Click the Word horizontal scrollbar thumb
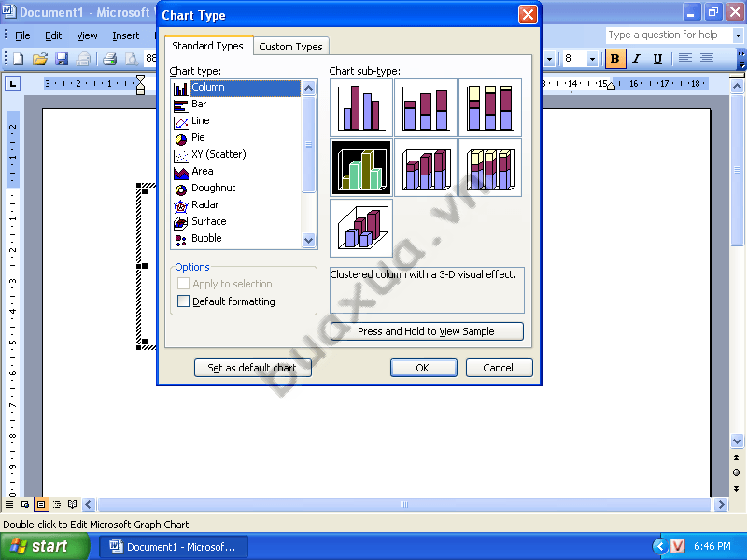747x560 pixels. [x=404, y=504]
